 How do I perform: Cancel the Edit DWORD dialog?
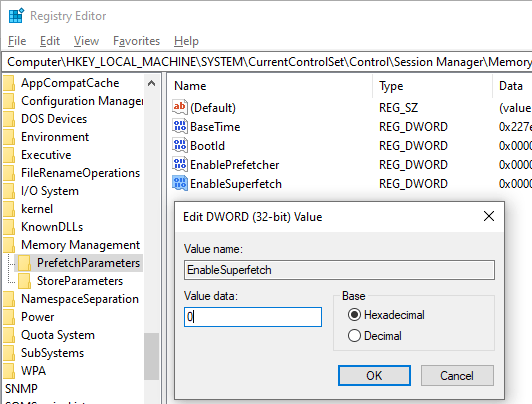coord(457,376)
